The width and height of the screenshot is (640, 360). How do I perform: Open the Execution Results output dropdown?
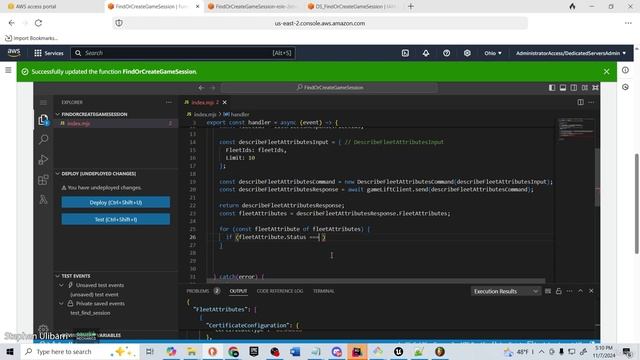tap(505, 291)
